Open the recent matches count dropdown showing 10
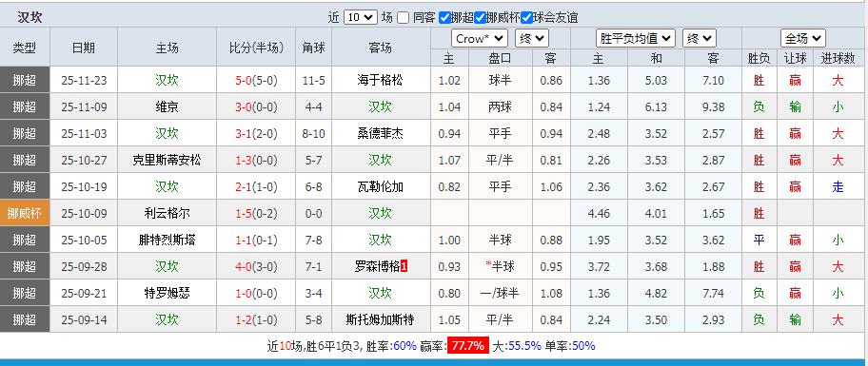The height and width of the screenshot is (366, 868). click(x=361, y=18)
